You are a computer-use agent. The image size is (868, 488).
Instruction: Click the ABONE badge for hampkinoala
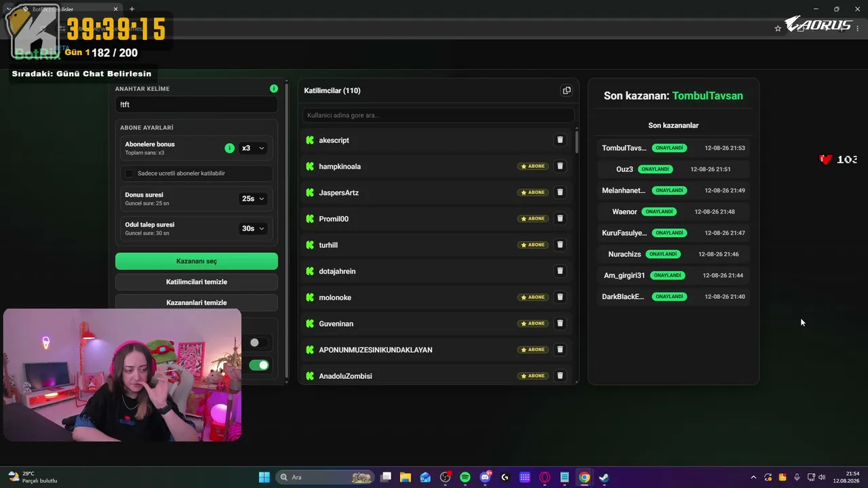point(533,166)
